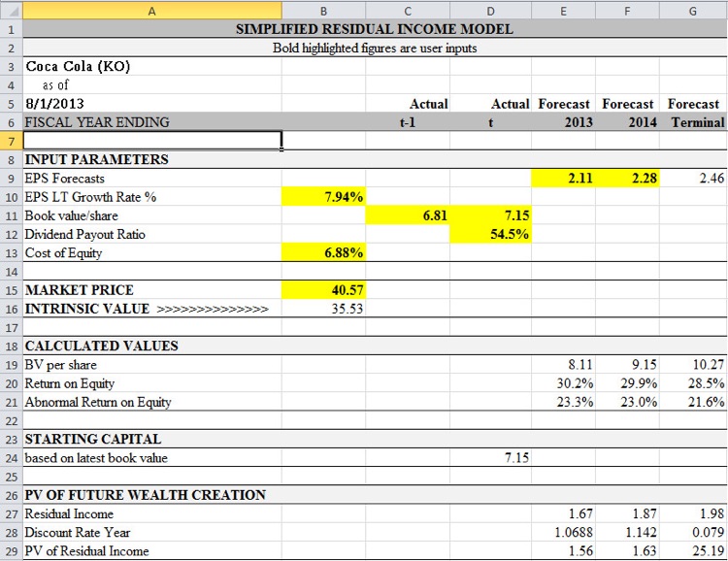
Task: Click the Select All corner box
Action: (11, 10)
